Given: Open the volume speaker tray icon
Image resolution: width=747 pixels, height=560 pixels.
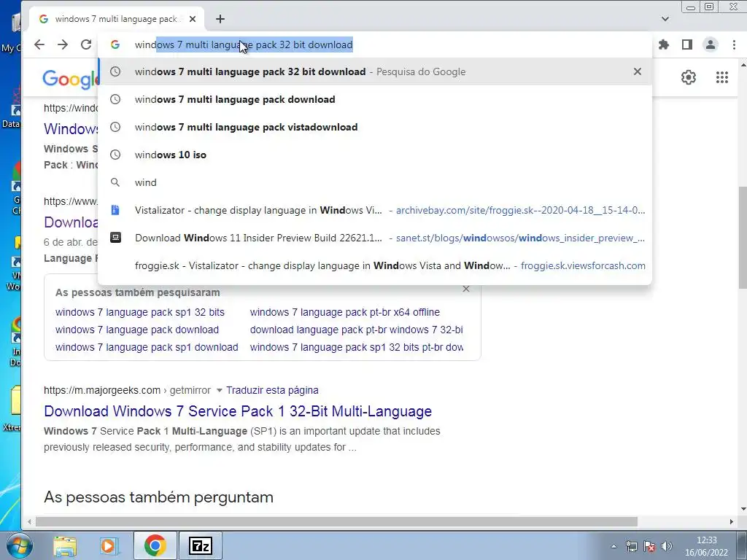Looking at the screenshot, I should [x=667, y=547].
